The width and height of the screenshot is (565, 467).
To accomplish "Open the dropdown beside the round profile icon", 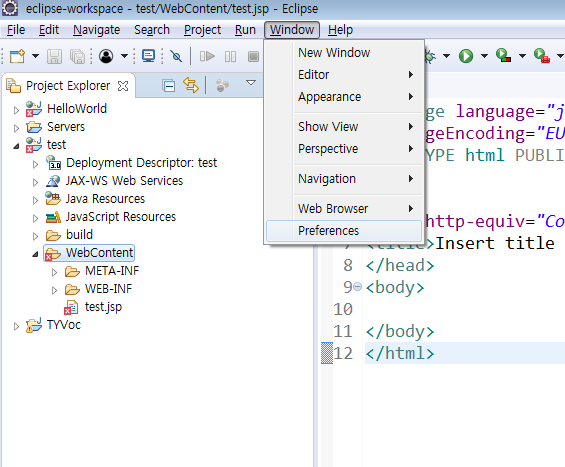I will (124, 56).
